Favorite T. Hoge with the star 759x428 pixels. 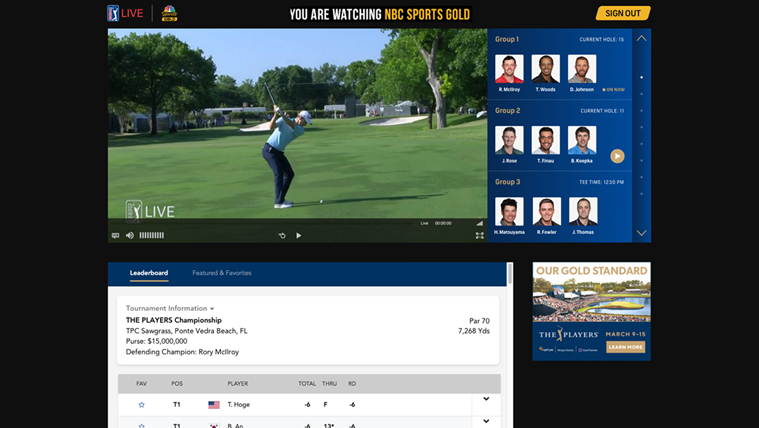[x=141, y=405]
